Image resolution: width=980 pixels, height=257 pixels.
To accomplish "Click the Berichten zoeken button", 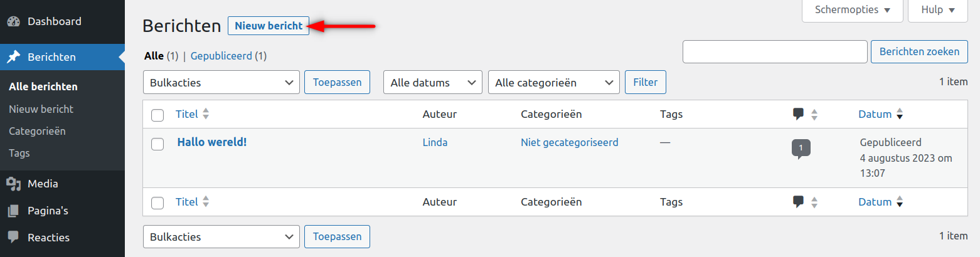I will point(919,51).
